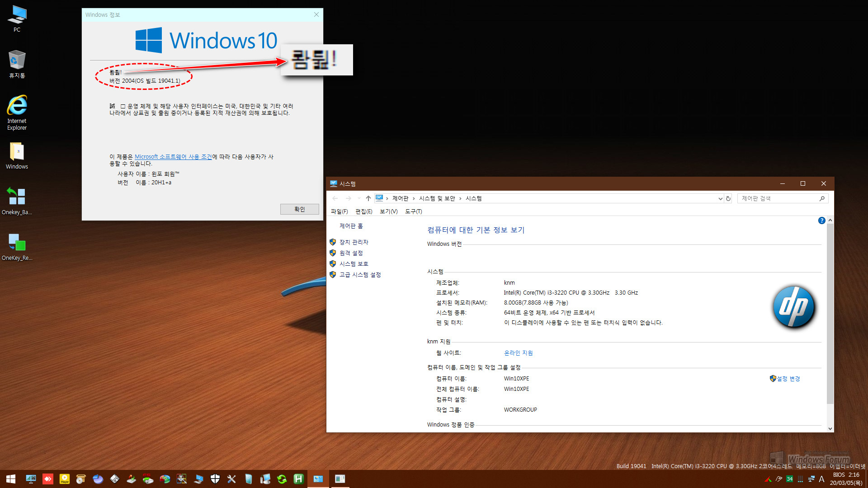The width and height of the screenshot is (868, 488).
Task: Launch the red AnyDesk taskbar icon
Action: click(x=47, y=479)
